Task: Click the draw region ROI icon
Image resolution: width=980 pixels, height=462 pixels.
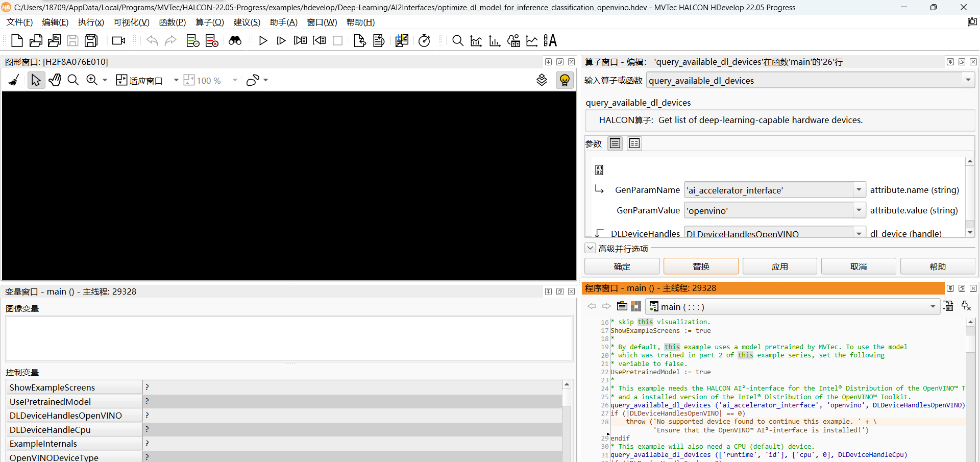Action: point(253,80)
